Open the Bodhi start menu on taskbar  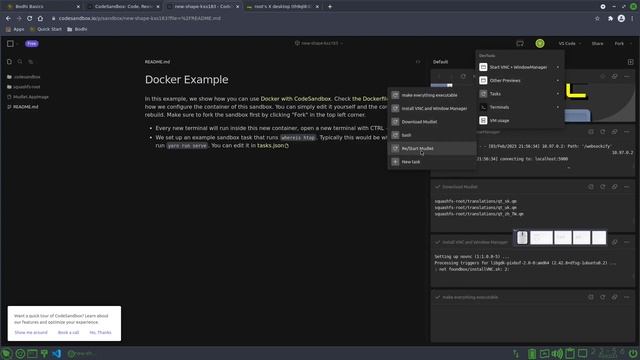[x=6, y=353]
